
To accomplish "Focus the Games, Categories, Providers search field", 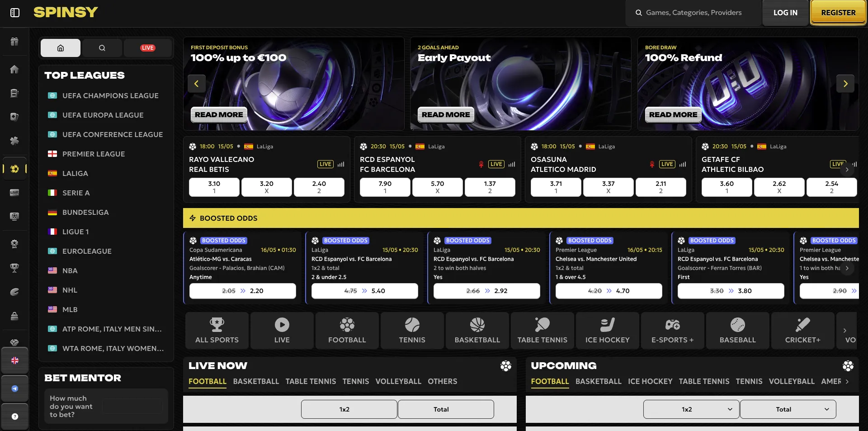I will (x=693, y=13).
